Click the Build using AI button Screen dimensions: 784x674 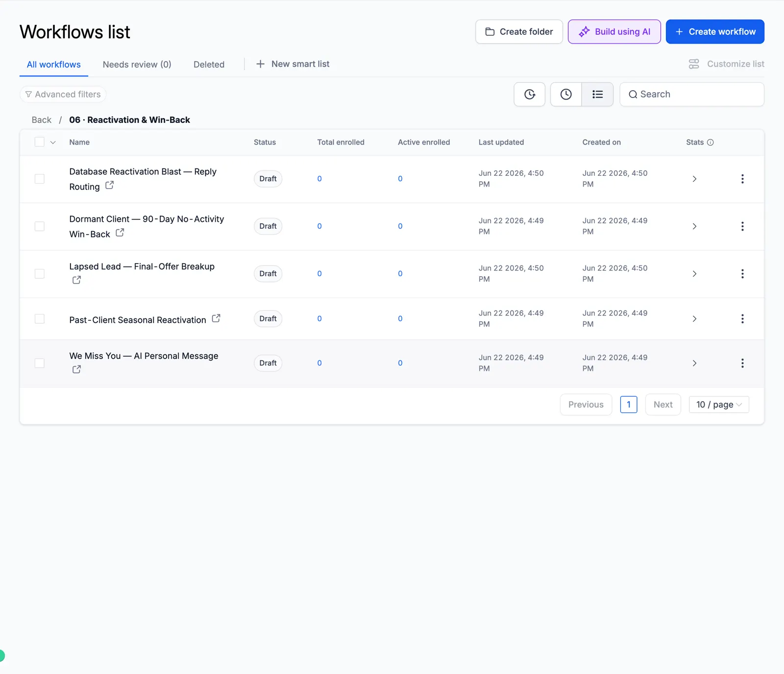(x=614, y=32)
